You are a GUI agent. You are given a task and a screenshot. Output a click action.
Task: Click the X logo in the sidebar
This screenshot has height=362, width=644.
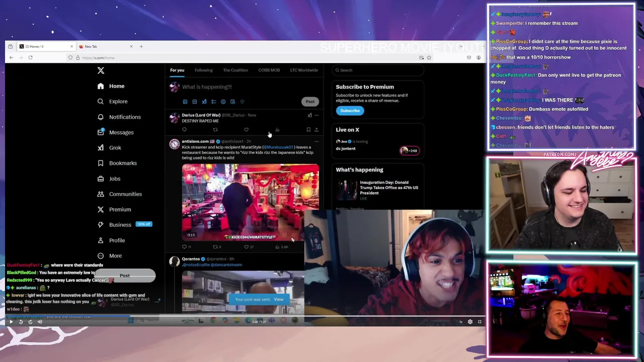[101, 71]
